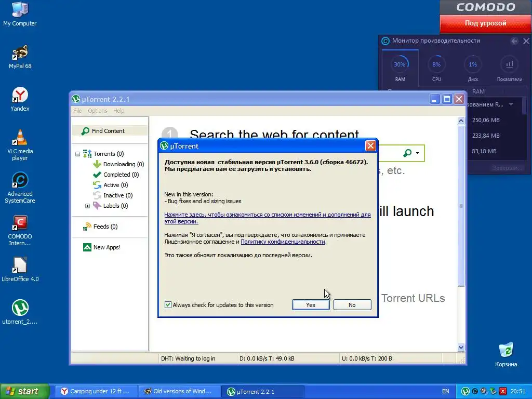
Task: Open the Help menu in µTorrent
Action: [119, 111]
